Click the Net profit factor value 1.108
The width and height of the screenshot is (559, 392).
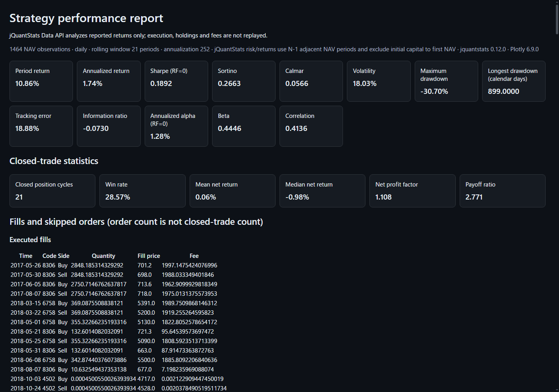pyautogui.click(x=384, y=197)
